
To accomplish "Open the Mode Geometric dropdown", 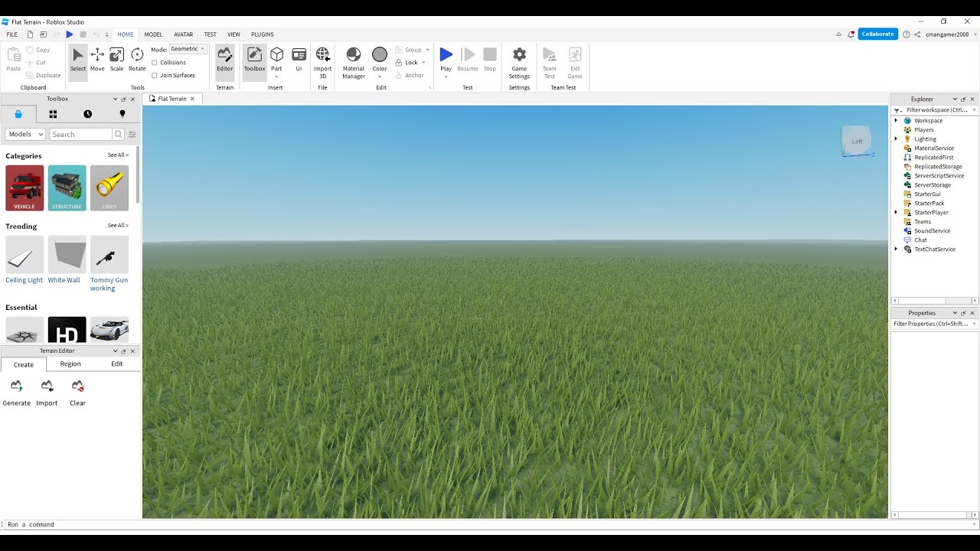I will tap(188, 49).
